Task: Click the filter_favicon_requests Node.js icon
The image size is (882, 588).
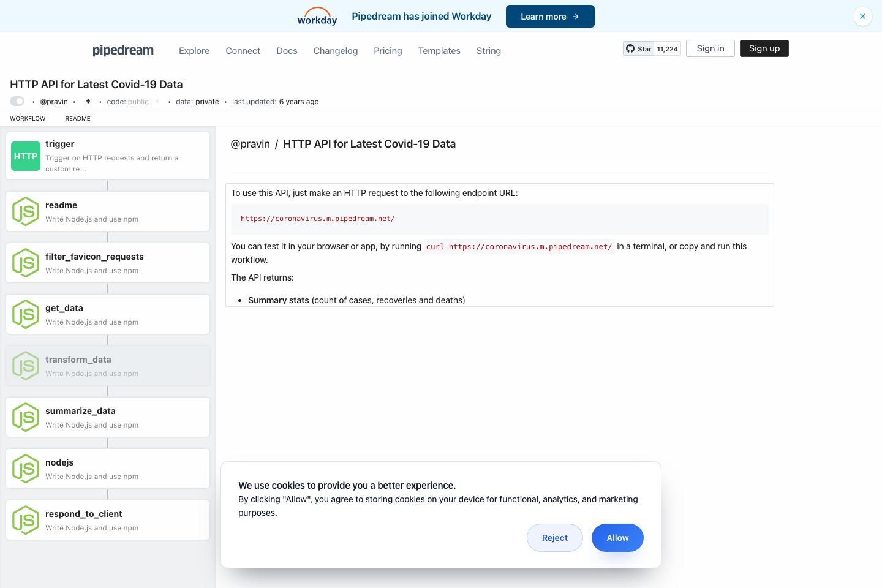Action: (x=25, y=263)
